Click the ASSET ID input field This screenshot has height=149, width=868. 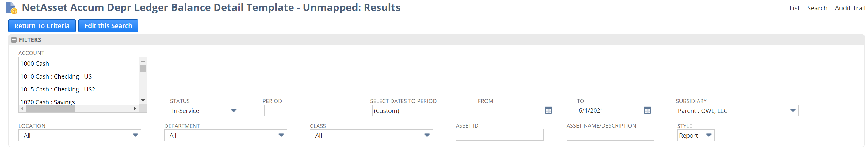click(499, 135)
